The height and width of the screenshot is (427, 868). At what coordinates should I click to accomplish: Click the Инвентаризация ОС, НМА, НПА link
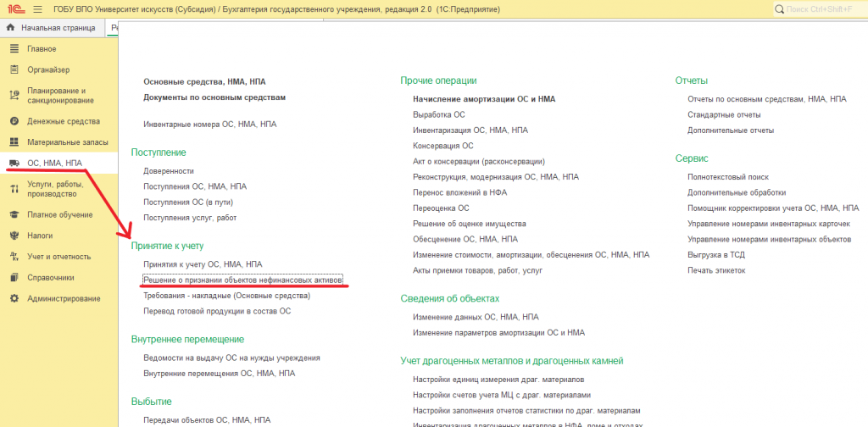tap(470, 130)
